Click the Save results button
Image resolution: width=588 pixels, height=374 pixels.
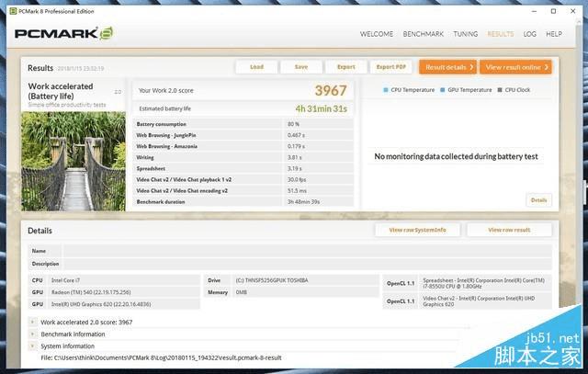[301, 67]
